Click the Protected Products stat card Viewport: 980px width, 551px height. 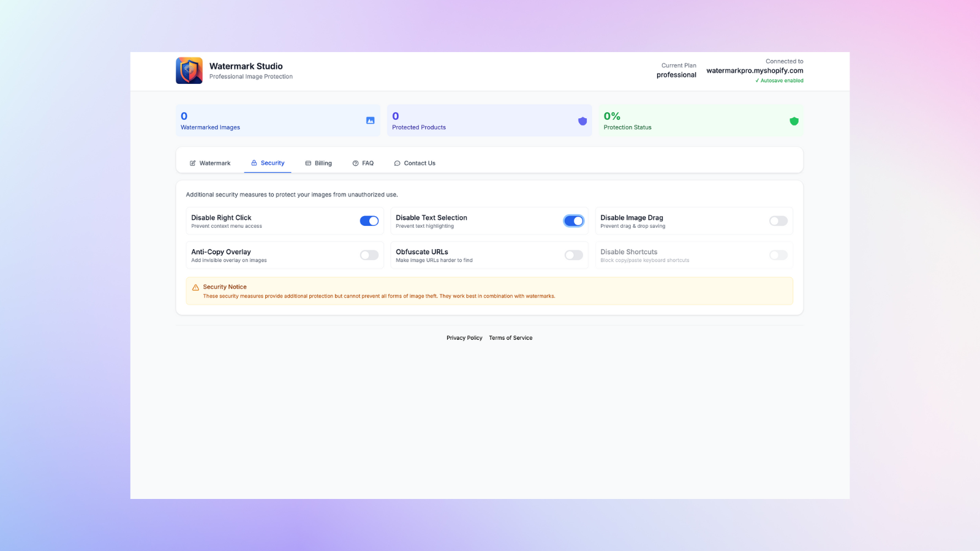coord(489,121)
